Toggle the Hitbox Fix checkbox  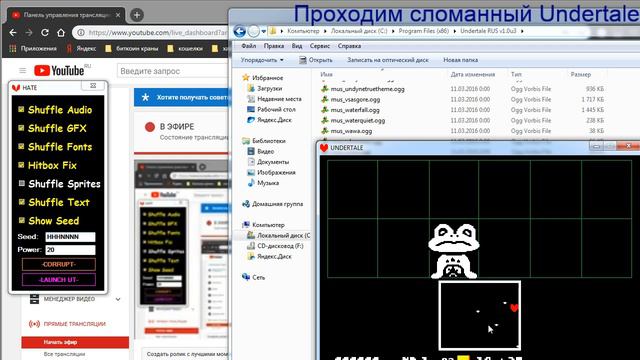tap(21, 165)
